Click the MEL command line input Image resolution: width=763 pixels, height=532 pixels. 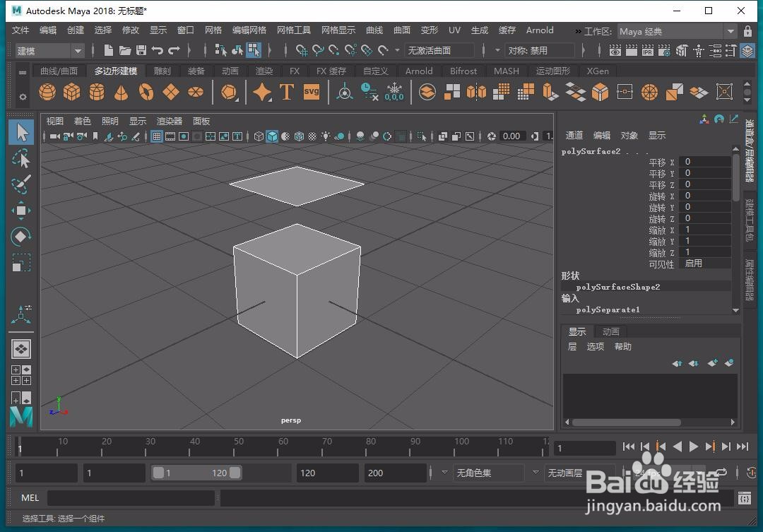(131, 497)
